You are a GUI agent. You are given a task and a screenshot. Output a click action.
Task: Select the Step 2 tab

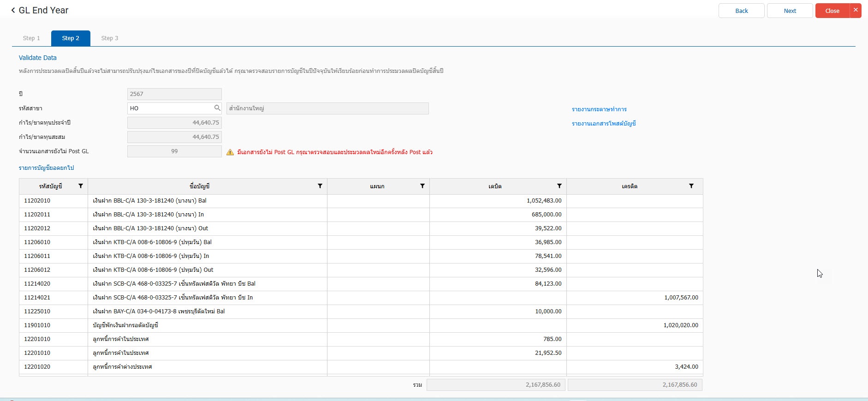pyautogui.click(x=71, y=38)
